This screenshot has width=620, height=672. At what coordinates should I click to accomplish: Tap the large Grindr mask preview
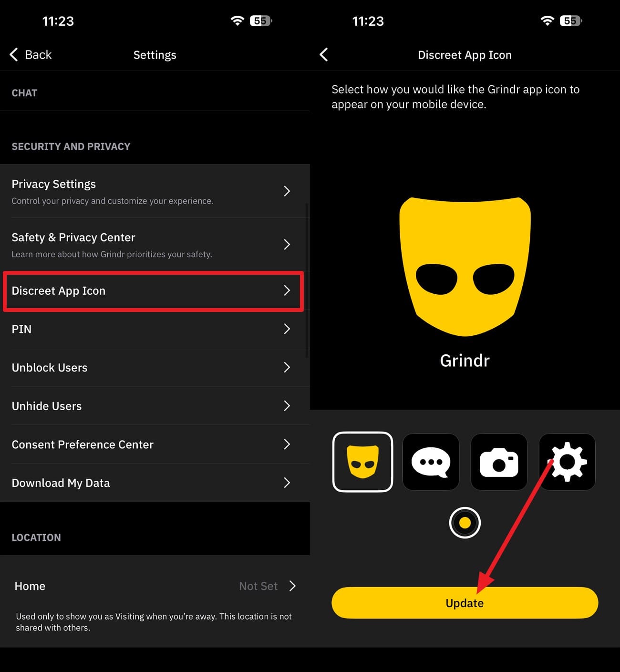pyautogui.click(x=465, y=266)
